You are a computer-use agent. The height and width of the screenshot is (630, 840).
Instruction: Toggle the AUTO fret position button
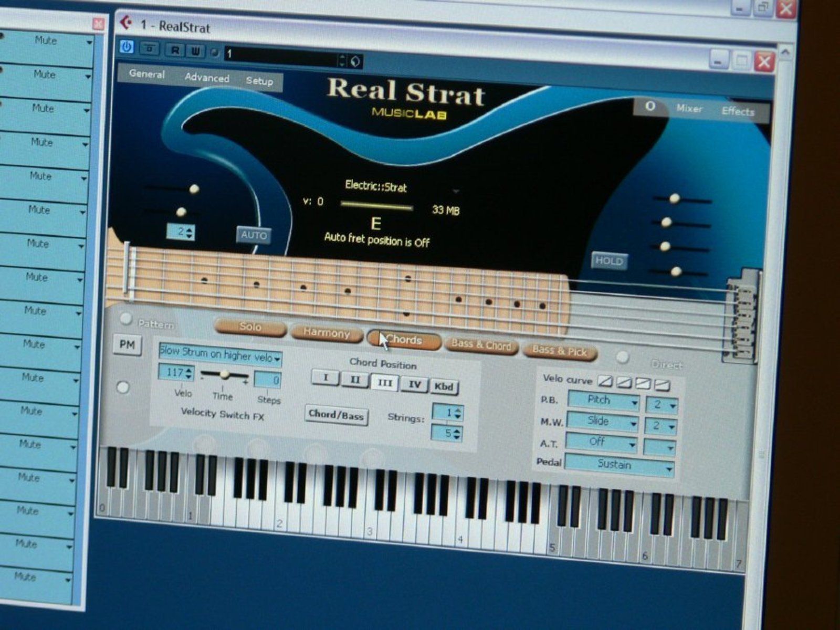click(x=254, y=235)
